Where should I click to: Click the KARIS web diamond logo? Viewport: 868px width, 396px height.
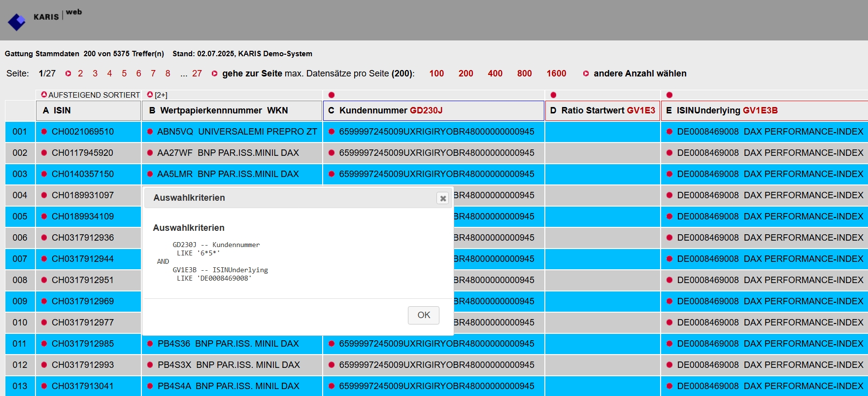17,22
